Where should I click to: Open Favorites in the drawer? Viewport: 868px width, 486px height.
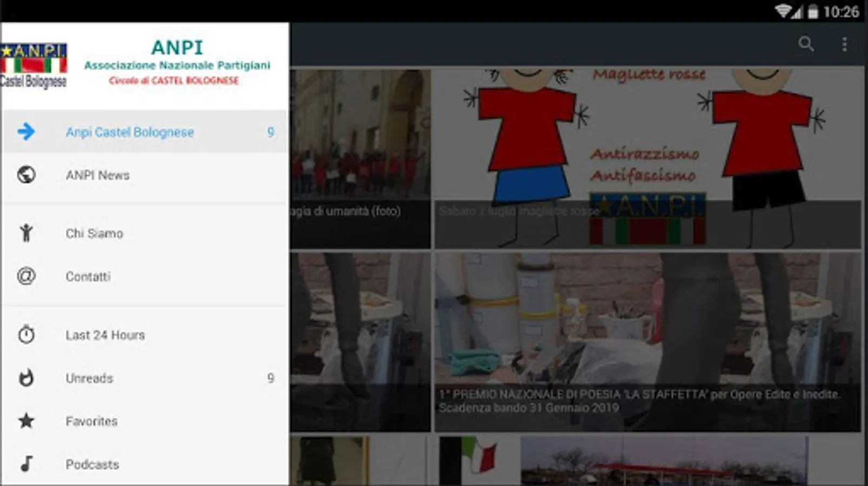click(x=144, y=421)
